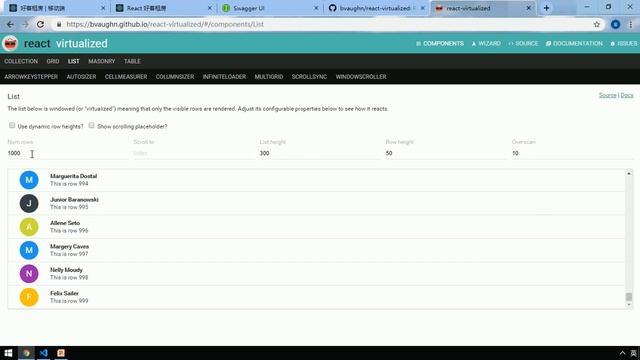Open the COMPONENTS section in header
This screenshot has height=360, width=640.
[440, 44]
